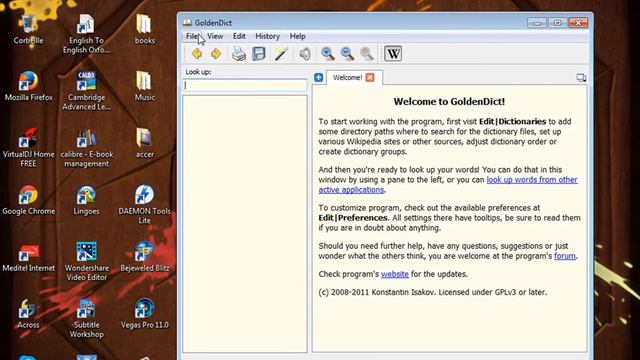Select the DAEMON Tools Lite shortcut
This screenshot has height=360, width=640.
click(x=144, y=204)
